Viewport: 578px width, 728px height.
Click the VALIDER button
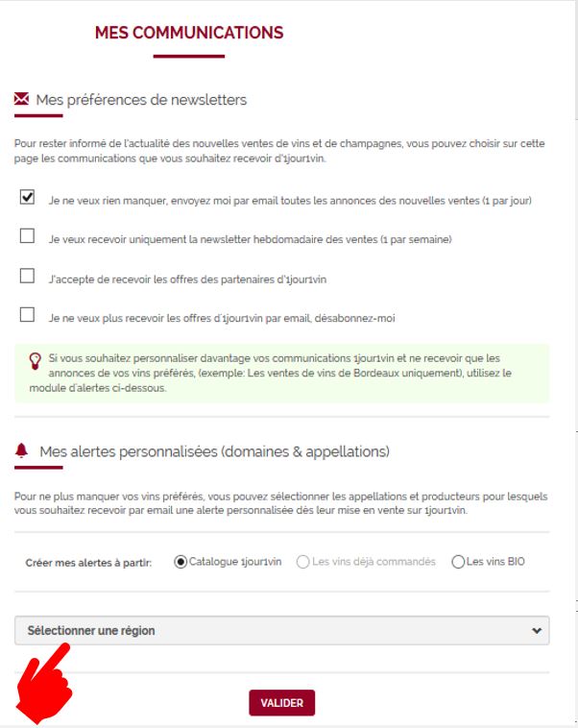(282, 702)
